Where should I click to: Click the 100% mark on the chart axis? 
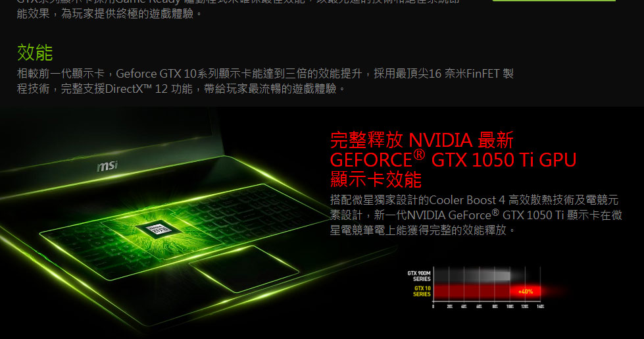[x=510, y=306]
